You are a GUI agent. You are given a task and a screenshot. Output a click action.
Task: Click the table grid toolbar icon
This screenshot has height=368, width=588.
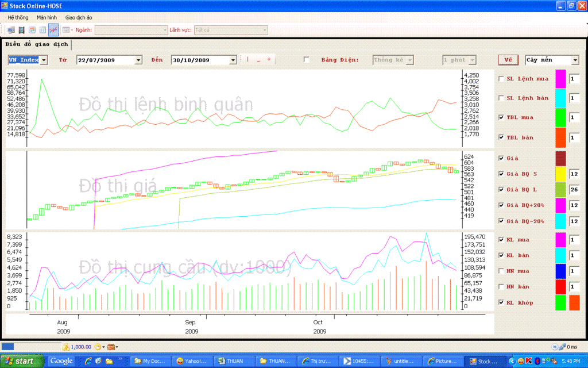click(42, 30)
